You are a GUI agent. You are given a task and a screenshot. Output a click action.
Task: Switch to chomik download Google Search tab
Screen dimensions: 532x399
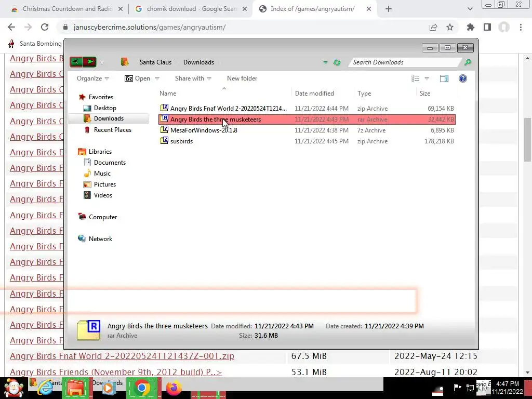(x=191, y=9)
